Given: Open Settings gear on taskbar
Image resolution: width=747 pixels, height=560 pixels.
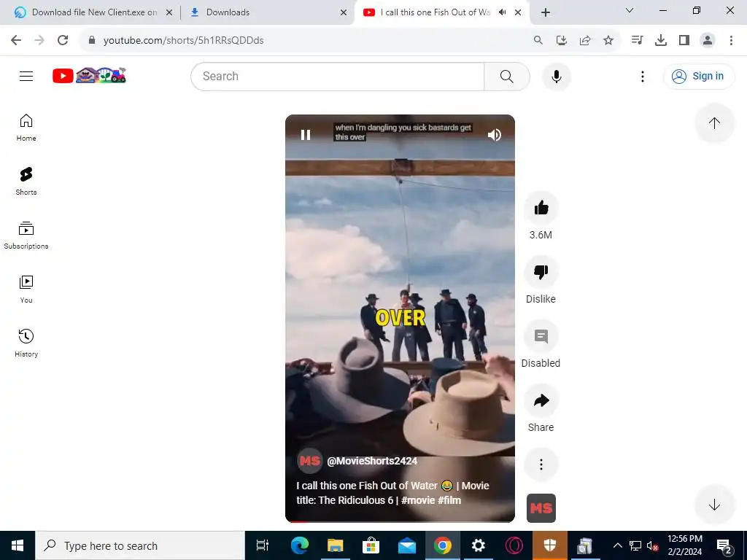Looking at the screenshot, I should click(x=479, y=545).
